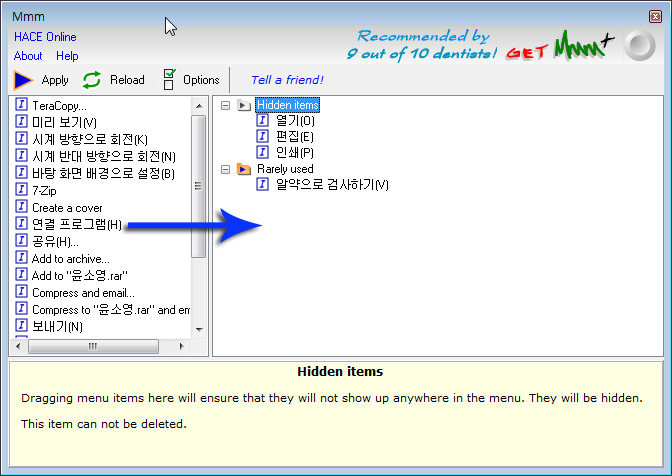Viewport: 672px width, 476px height.
Task: Select the Create a cover entry
Action: tap(67, 208)
